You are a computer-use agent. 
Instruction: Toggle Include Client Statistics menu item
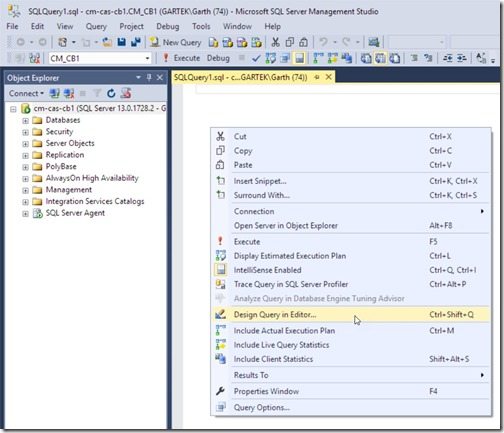coord(351,359)
